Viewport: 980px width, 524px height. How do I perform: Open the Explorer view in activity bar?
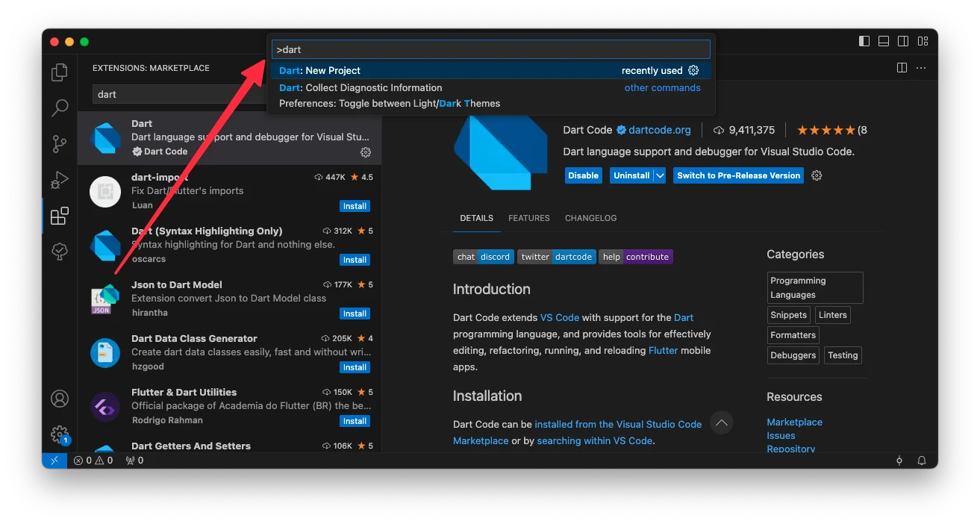click(60, 72)
